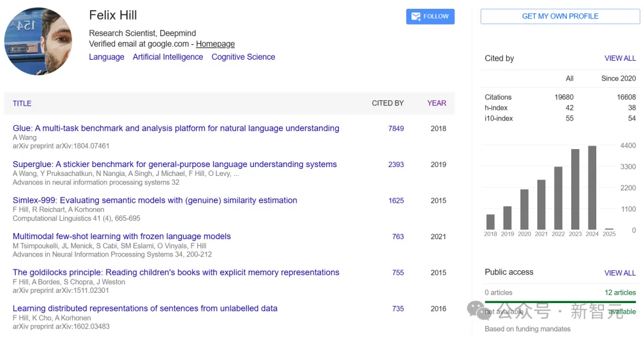The image size is (644, 337).
Task: Open the Glue multi-task benchmark paper
Action: pyautogui.click(x=176, y=128)
